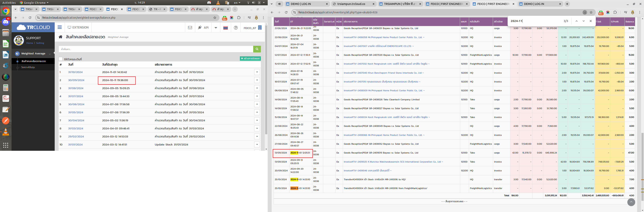Click the EXTENSION button
This screenshot has height=212, width=644.
tap(78, 27)
